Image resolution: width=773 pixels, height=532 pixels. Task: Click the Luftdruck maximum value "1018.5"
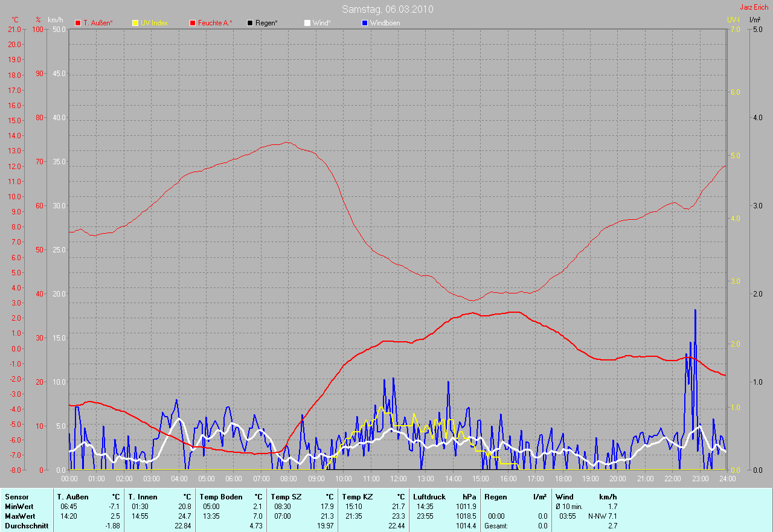point(466,516)
